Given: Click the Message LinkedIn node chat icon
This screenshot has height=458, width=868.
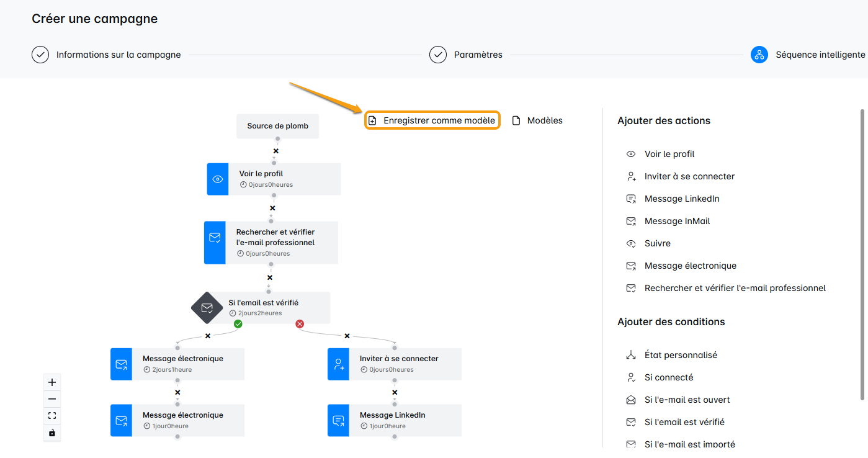Looking at the screenshot, I should 339,421.
